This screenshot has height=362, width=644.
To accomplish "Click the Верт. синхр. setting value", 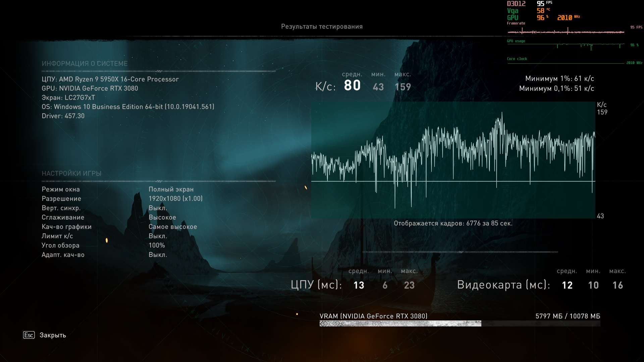I will point(158,208).
